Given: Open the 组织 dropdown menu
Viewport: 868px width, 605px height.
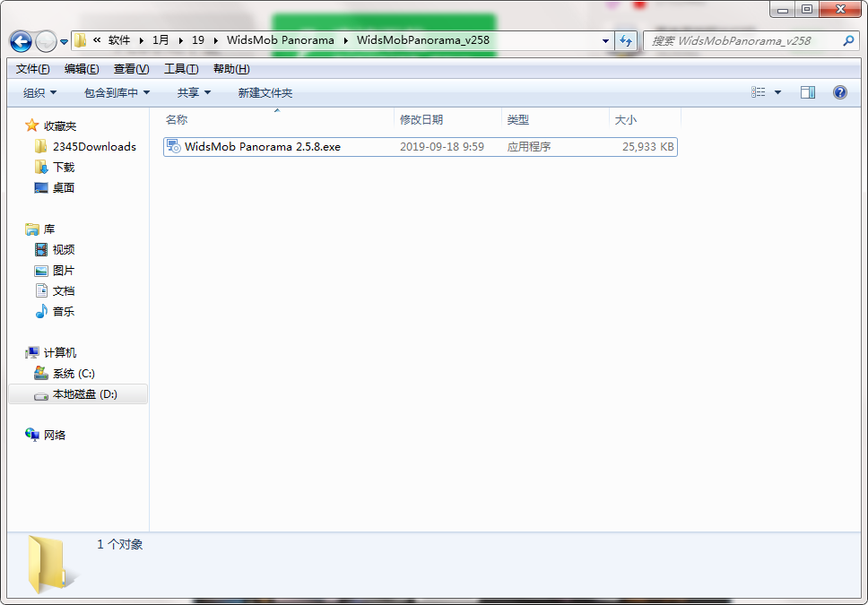Looking at the screenshot, I should pyautogui.click(x=39, y=92).
